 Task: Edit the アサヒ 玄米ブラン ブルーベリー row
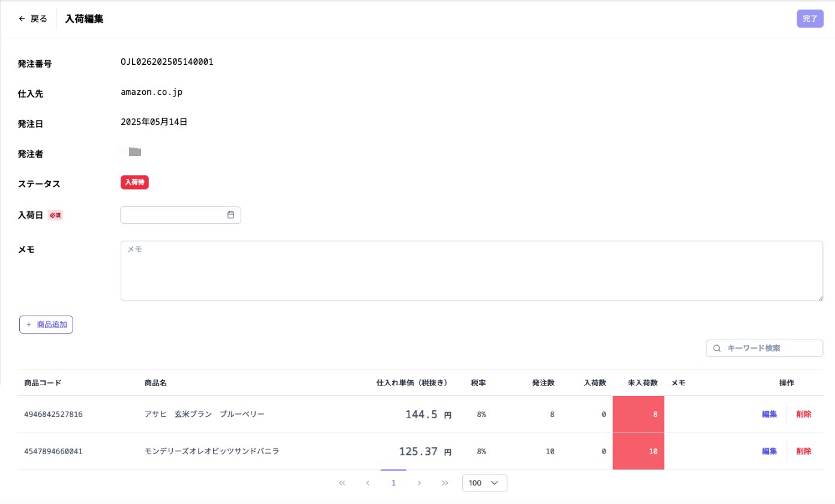click(769, 414)
